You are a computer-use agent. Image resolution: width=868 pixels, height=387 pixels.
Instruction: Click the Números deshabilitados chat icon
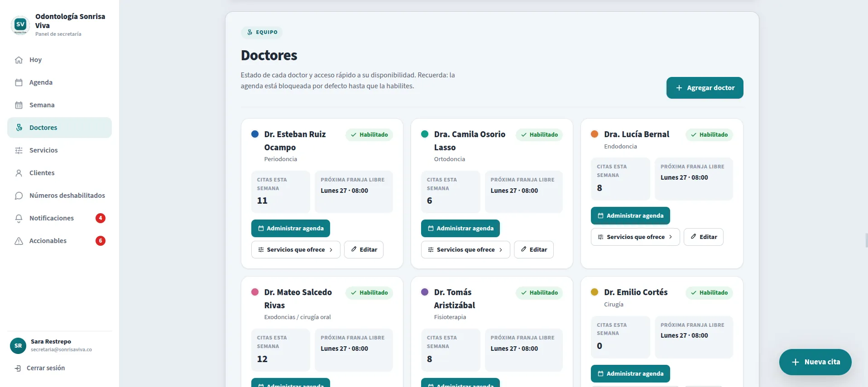pyautogui.click(x=19, y=196)
